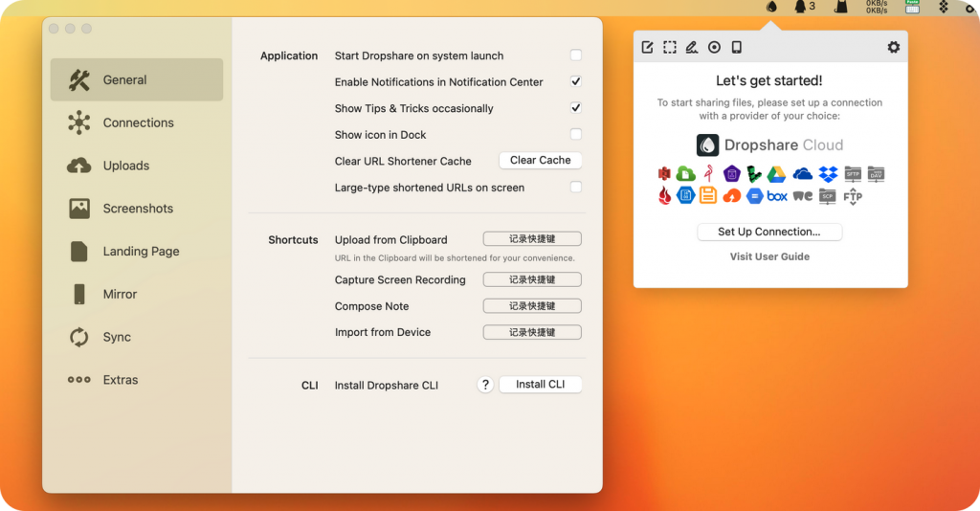Click the Paste keyboard menu bar icon

point(912,7)
